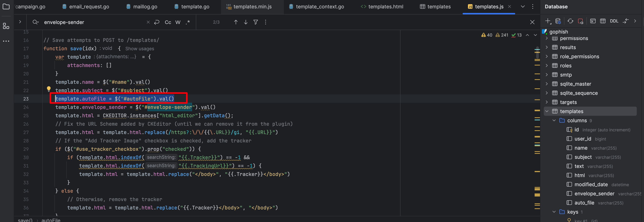
Task: Select the envelope_sender column
Action: tap(594, 194)
